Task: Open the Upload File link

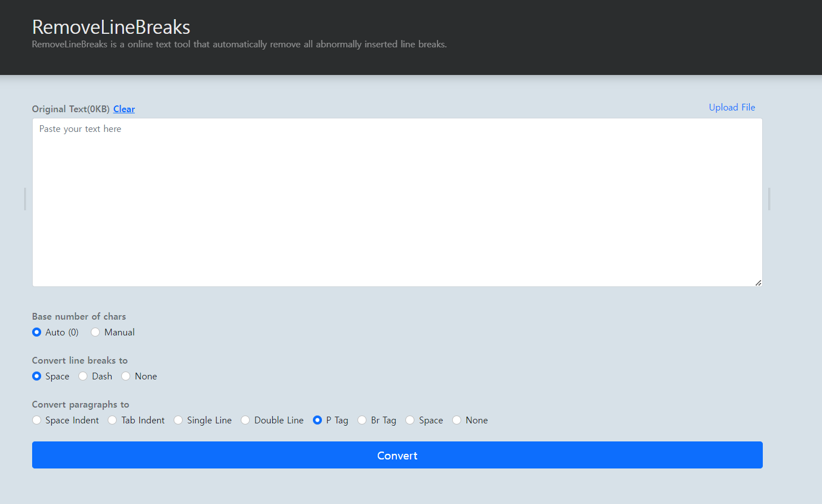Action: (732, 107)
